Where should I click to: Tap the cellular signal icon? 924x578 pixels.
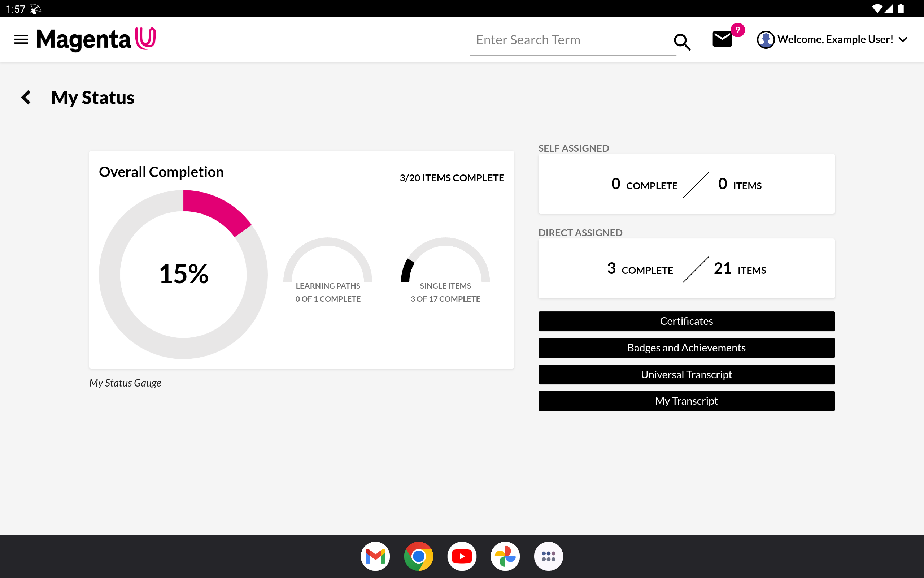(x=889, y=8)
